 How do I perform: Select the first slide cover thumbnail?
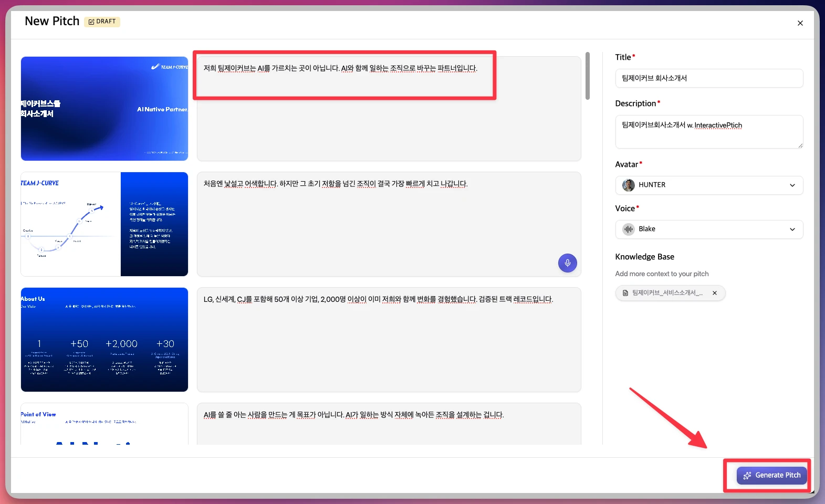click(x=105, y=109)
